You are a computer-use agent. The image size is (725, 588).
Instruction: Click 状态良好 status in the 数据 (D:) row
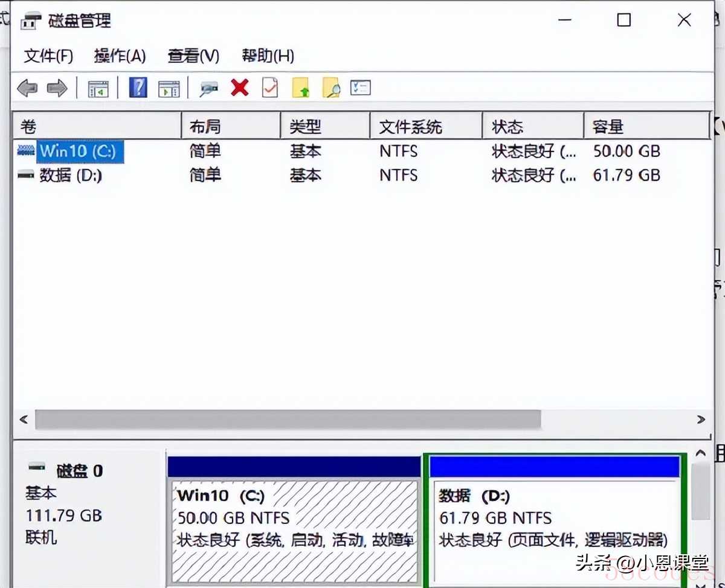[534, 176]
